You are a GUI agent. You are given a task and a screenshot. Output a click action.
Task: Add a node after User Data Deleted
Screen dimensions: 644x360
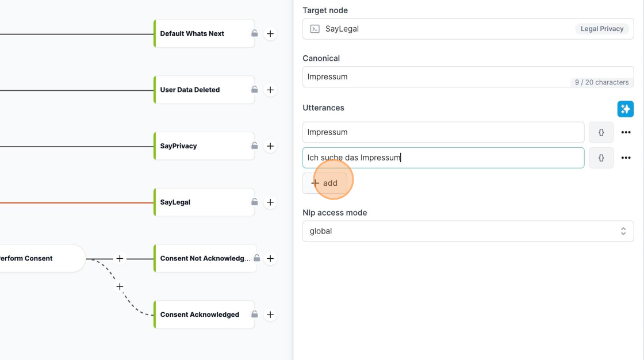[x=270, y=90]
